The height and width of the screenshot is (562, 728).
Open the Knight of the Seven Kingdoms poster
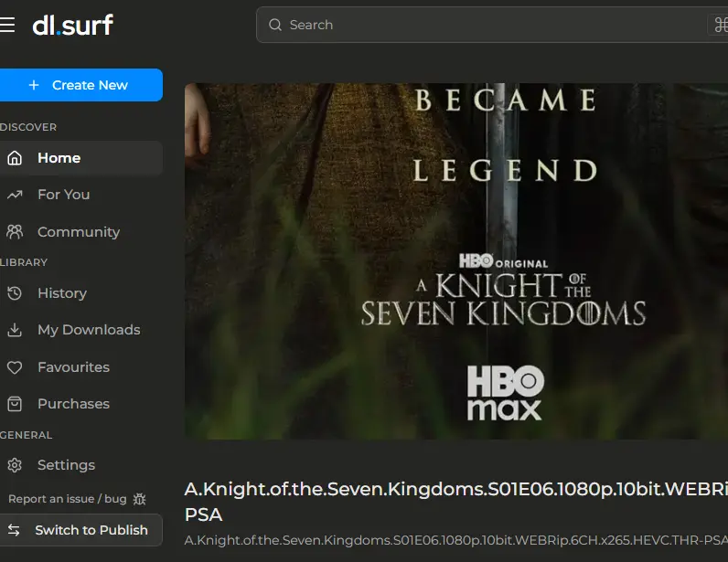[x=456, y=261]
